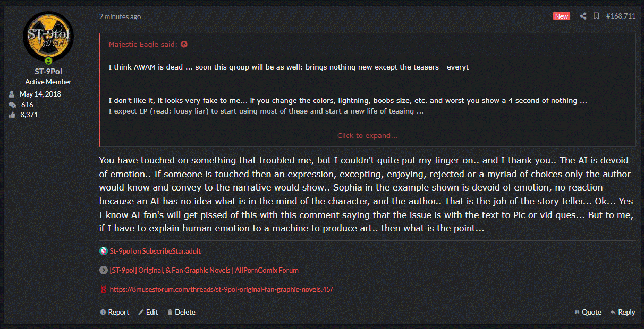The image size is (644, 329).
Task: Report this post
Action: coord(114,312)
